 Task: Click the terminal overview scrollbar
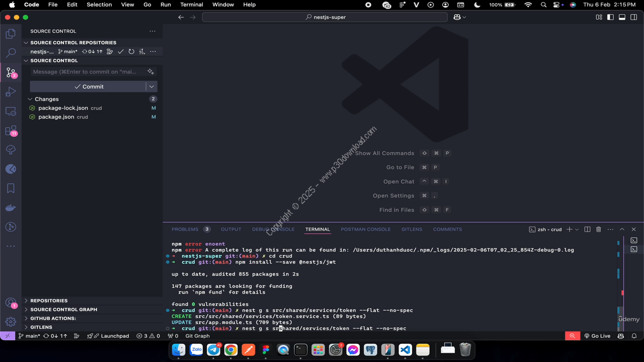tap(620, 284)
